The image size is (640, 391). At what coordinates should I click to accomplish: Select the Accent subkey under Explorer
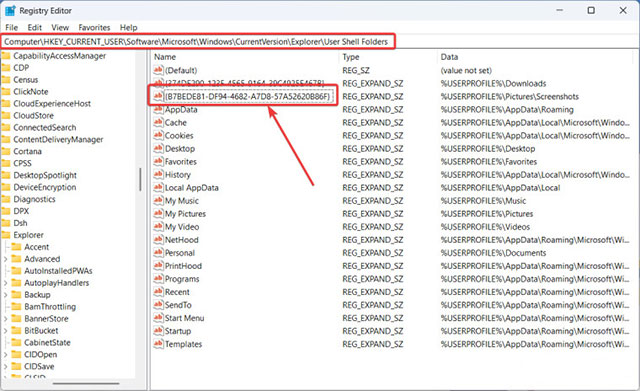click(x=36, y=247)
